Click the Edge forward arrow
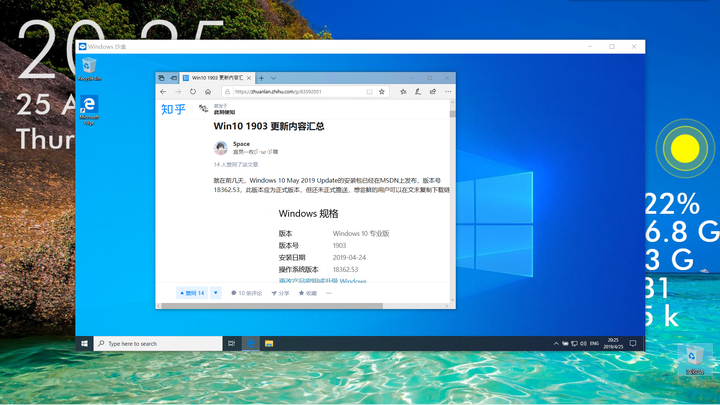Screen dimensions: 720x405 pyautogui.click(x=178, y=92)
